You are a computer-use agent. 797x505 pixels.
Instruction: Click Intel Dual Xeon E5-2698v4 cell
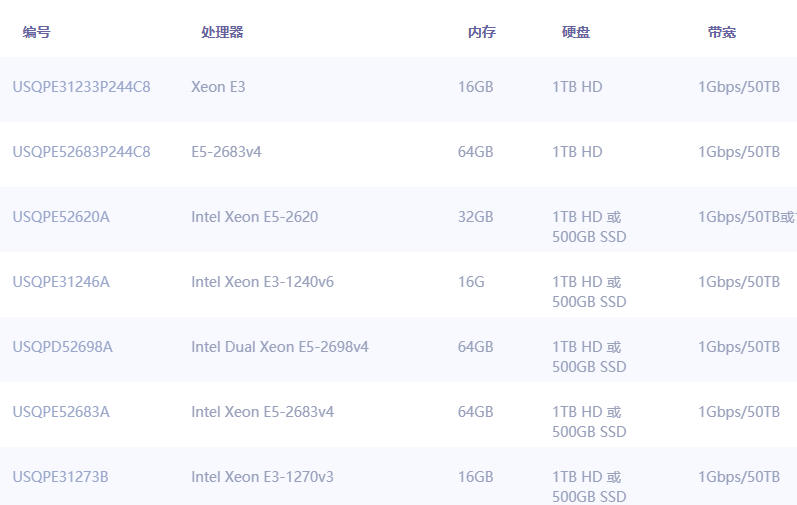[280, 347]
